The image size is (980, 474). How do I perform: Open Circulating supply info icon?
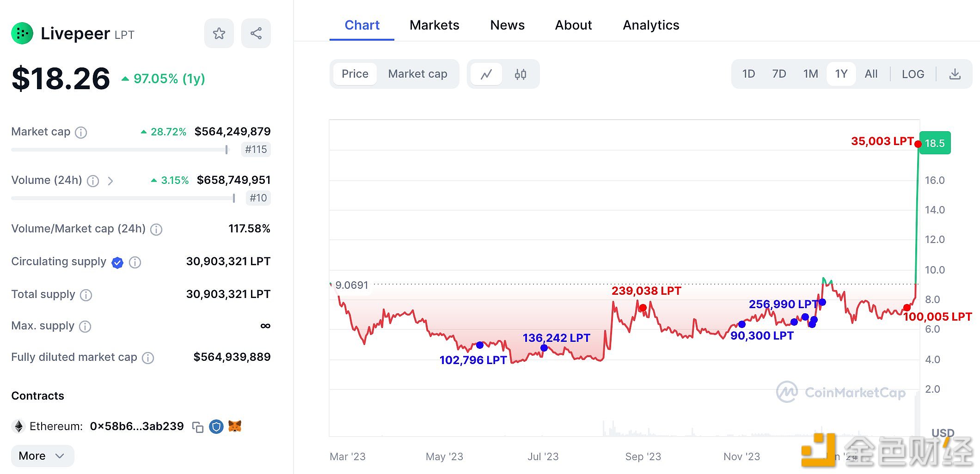tap(135, 262)
